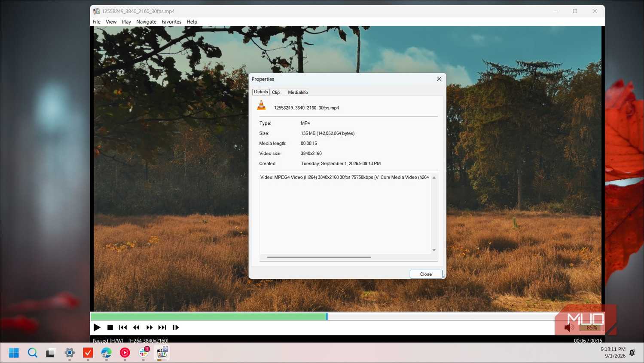This screenshot has width=644, height=363.
Task: Maximize the media player window
Action: pos(575,11)
